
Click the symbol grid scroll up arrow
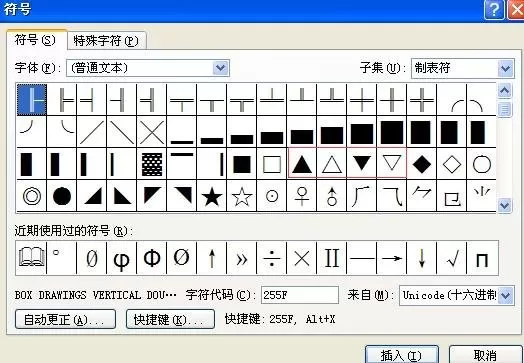click(505, 91)
